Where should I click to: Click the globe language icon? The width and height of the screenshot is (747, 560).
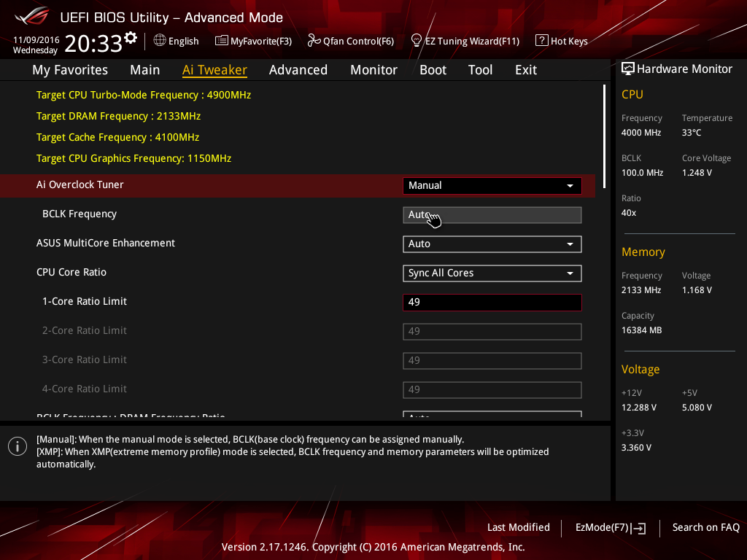pyautogui.click(x=160, y=41)
